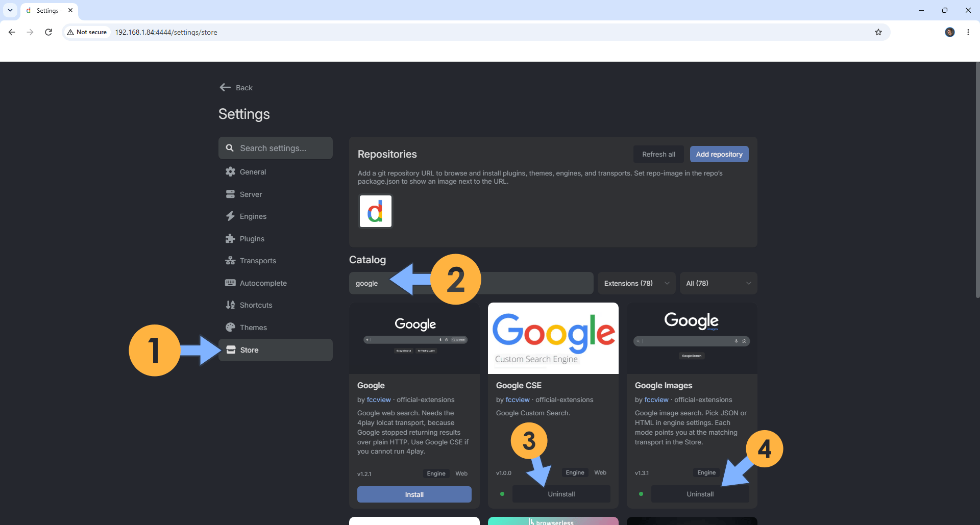Open the Plugins settings section
The height and width of the screenshot is (525, 980).
tap(276, 239)
